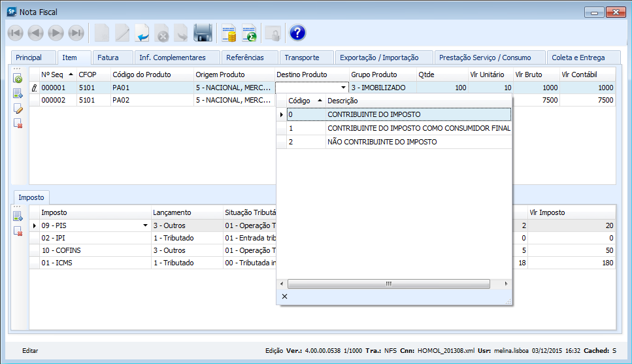Select CONTRIBUINTE DO IMPOSTO COMO CONSUMIDOR FINAL
The width and height of the screenshot is (632, 364).
[418, 128]
